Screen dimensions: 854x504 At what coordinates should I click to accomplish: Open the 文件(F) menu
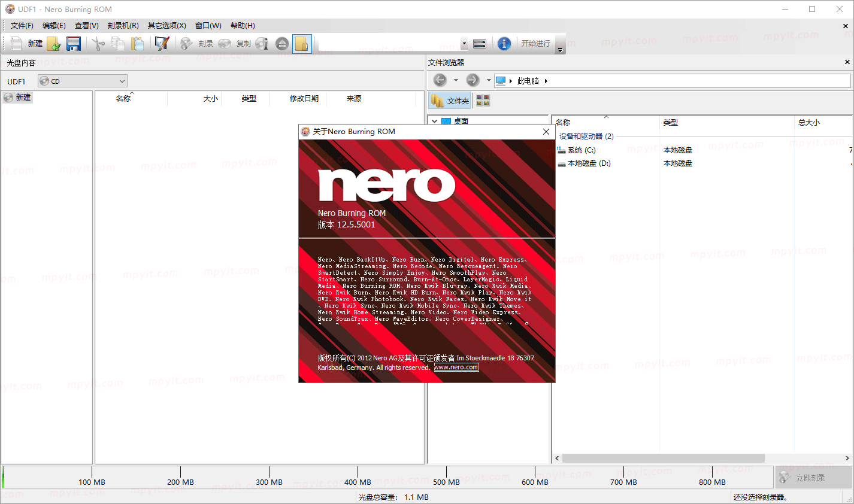[22, 26]
